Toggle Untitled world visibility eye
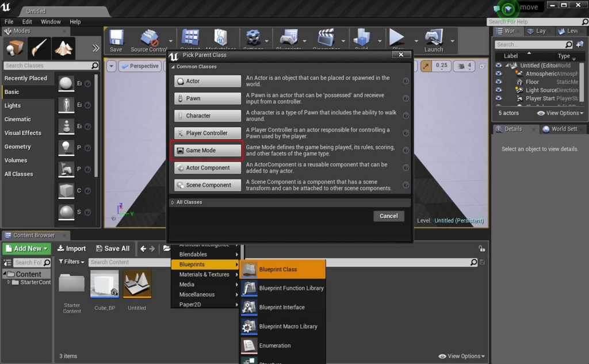The image size is (589, 364). pos(499,66)
